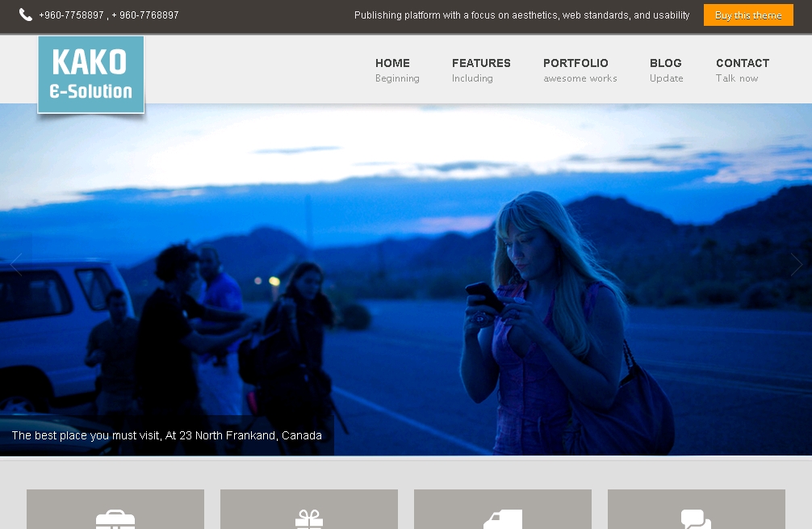This screenshot has height=529, width=812.
Task: Expand the Portfolio menu
Action: [x=576, y=63]
